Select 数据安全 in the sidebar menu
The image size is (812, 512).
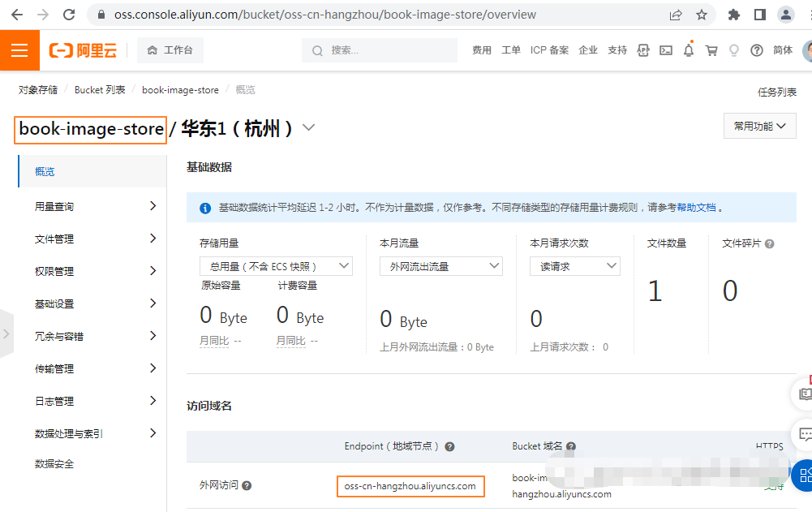point(53,463)
